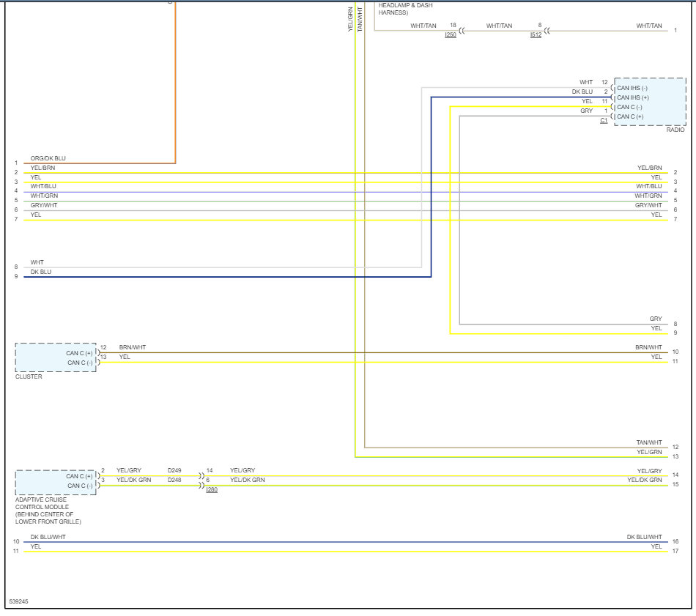Click the YEL/GRN label next to pin 13
The width and height of the screenshot is (696, 616).
tap(649, 452)
